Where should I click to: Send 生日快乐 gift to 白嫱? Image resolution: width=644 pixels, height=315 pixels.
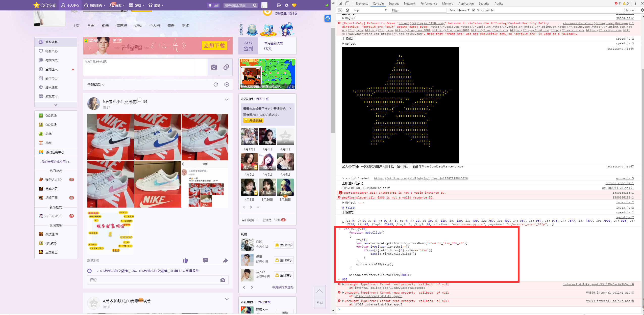(284, 245)
